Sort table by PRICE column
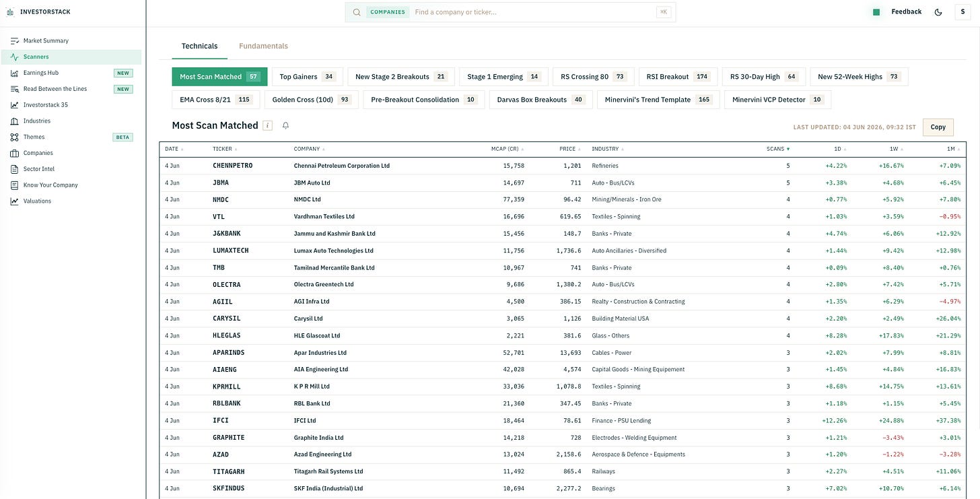Image resolution: width=980 pixels, height=499 pixels. 570,149
